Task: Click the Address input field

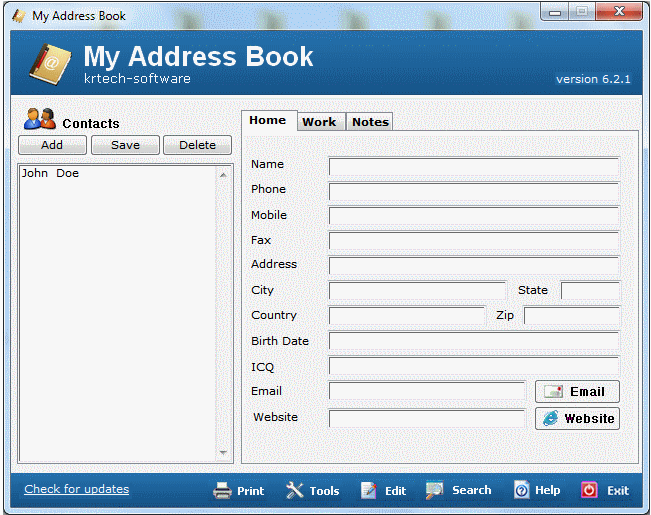Action: 474,265
